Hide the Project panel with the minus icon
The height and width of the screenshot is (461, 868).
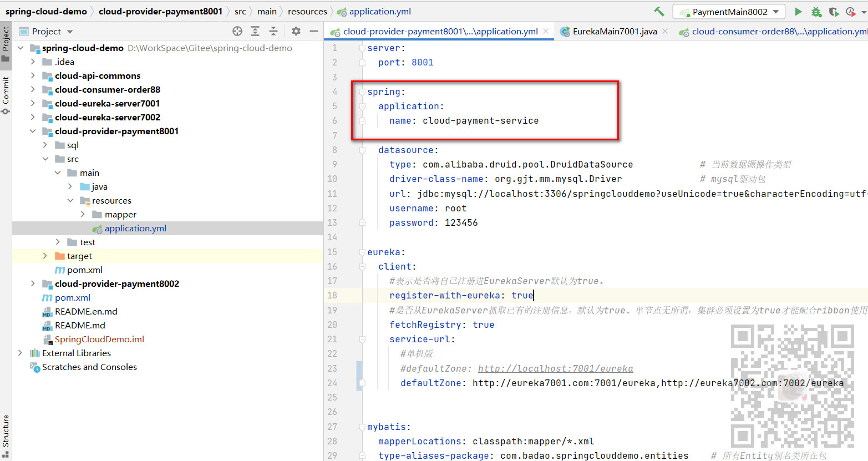313,31
